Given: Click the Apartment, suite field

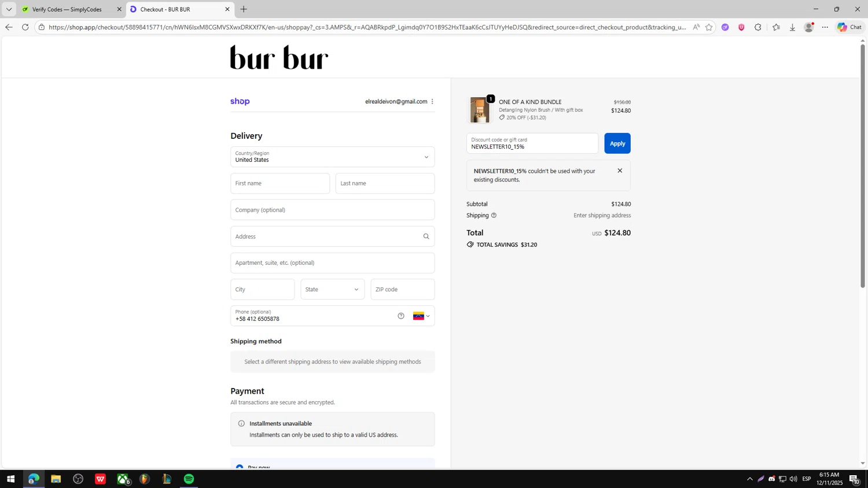Looking at the screenshot, I should click(x=332, y=263).
